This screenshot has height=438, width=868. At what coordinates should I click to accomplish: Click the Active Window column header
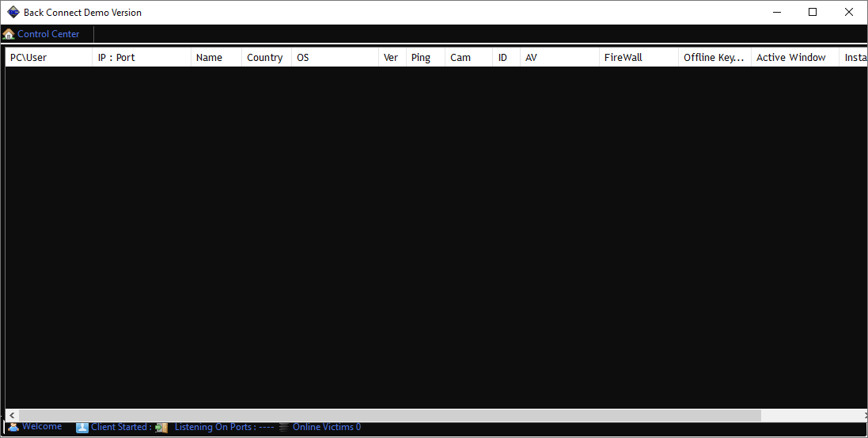(x=794, y=57)
